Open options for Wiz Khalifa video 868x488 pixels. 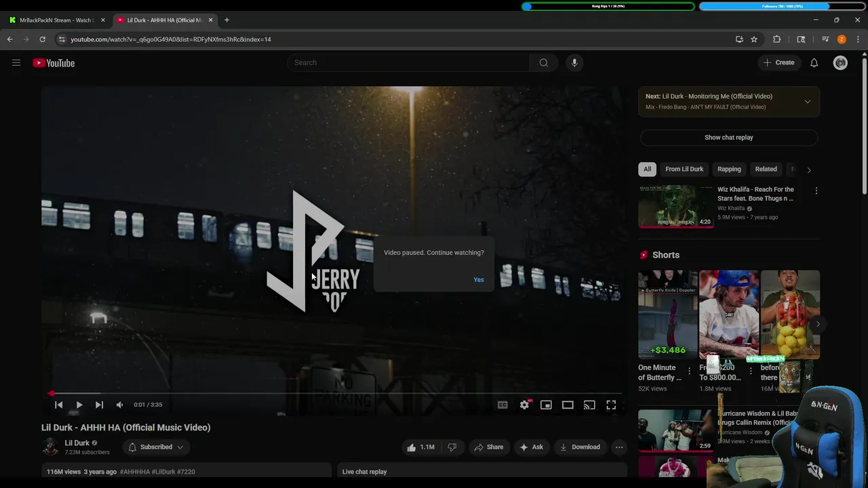pyautogui.click(x=816, y=191)
